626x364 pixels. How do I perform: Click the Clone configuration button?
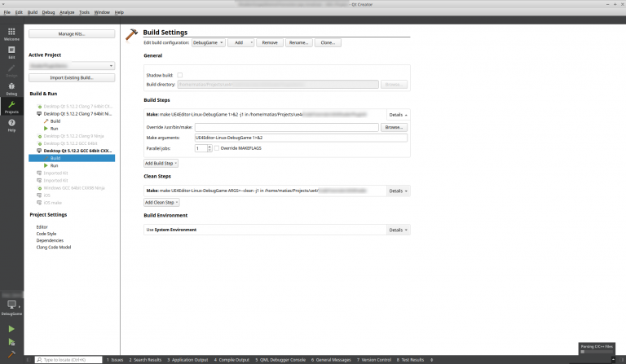(x=328, y=42)
